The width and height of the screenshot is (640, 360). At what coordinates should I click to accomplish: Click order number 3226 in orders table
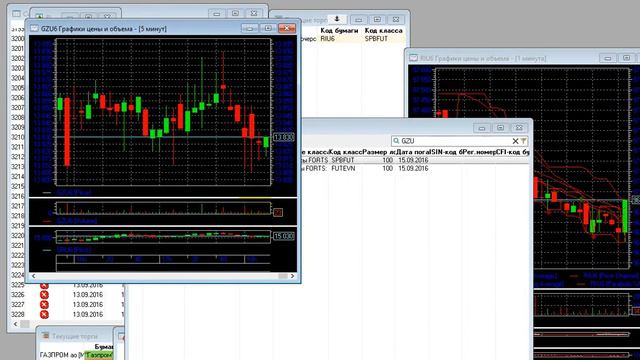coord(18,295)
